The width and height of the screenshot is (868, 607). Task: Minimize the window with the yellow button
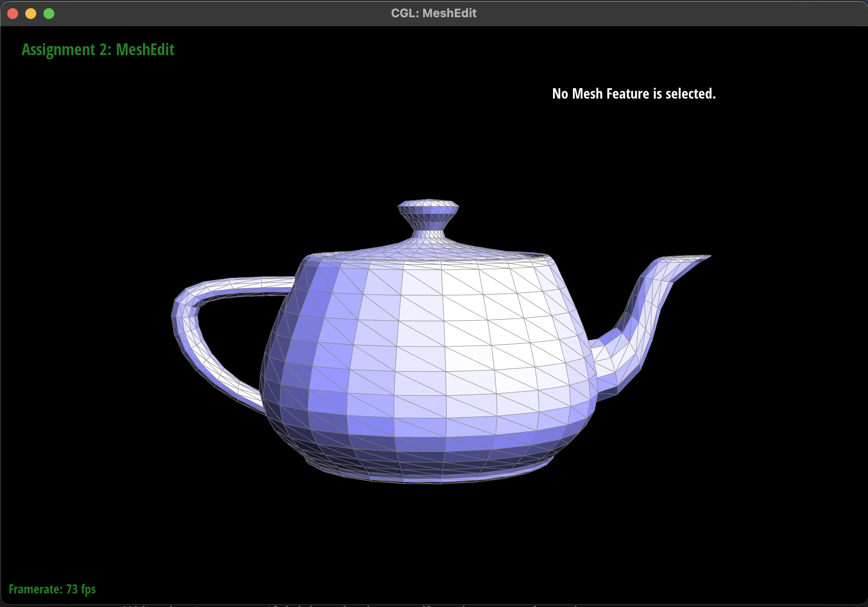31,14
